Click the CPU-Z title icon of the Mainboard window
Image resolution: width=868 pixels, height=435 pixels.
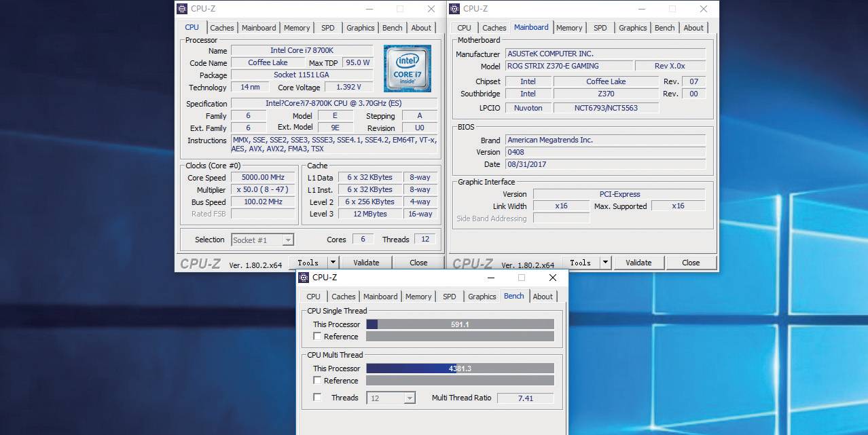454,9
